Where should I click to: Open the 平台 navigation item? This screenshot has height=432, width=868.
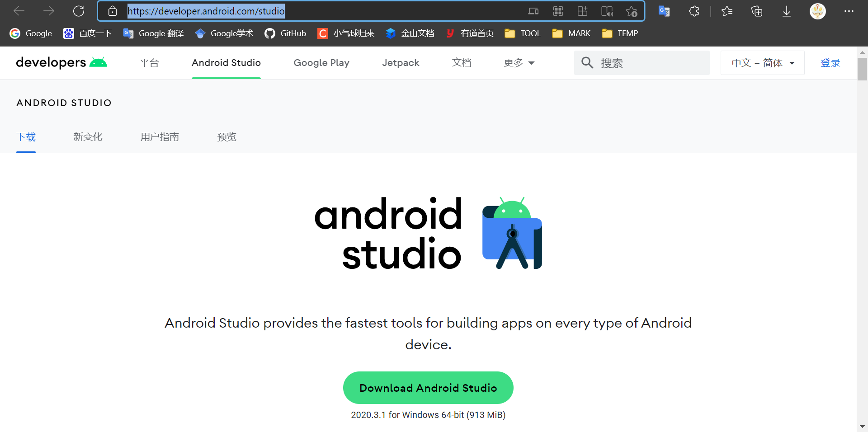149,62
